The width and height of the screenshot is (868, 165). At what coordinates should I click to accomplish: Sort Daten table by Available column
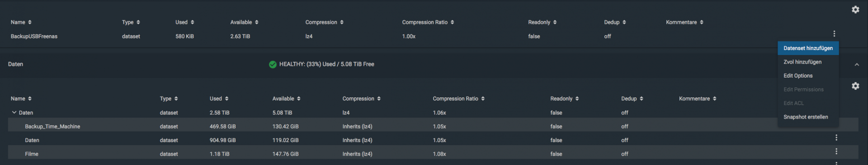286,99
